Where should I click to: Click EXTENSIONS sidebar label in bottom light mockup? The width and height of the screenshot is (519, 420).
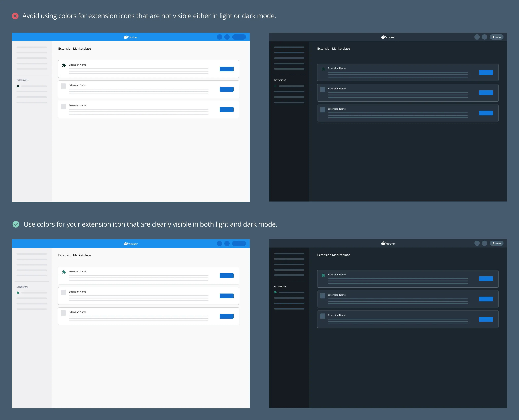click(x=22, y=287)
